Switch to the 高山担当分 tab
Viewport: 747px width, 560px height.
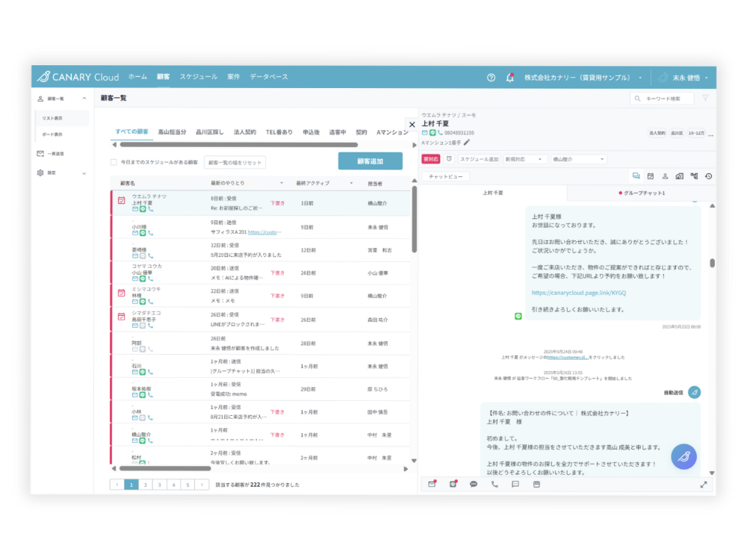[x=172, y=131]
